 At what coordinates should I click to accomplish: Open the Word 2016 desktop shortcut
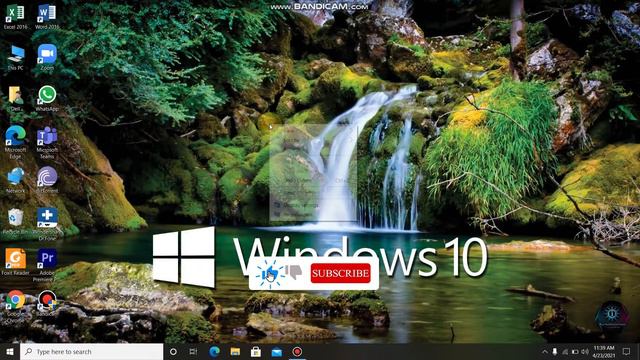tap(47, 16)
